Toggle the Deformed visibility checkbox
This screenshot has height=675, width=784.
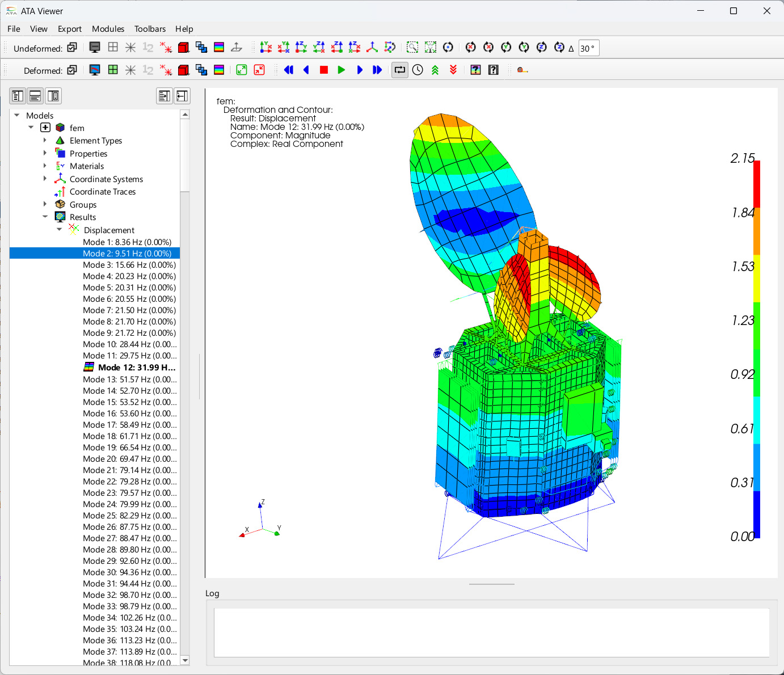tap(72, 70)
